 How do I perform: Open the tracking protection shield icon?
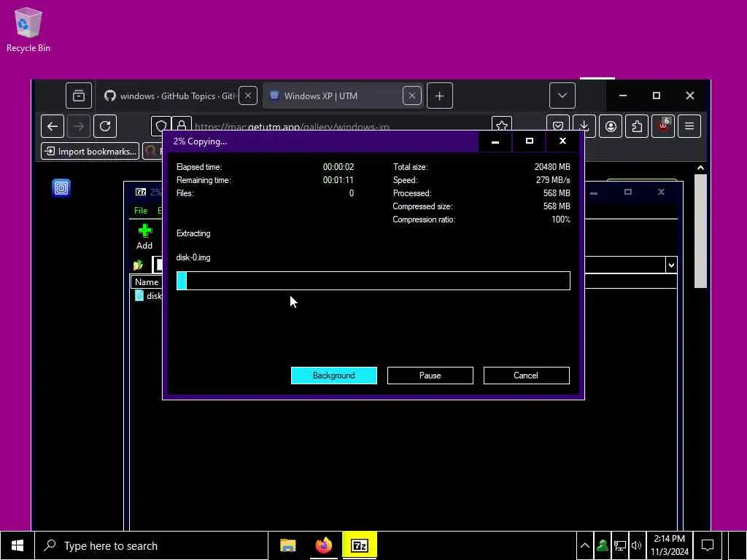coord(161,125)
